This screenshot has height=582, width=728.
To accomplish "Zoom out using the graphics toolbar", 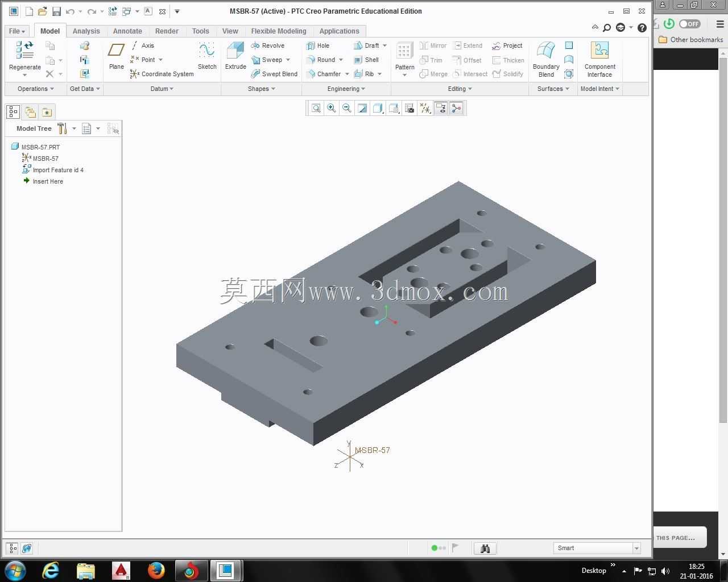I will click(346, 108).
